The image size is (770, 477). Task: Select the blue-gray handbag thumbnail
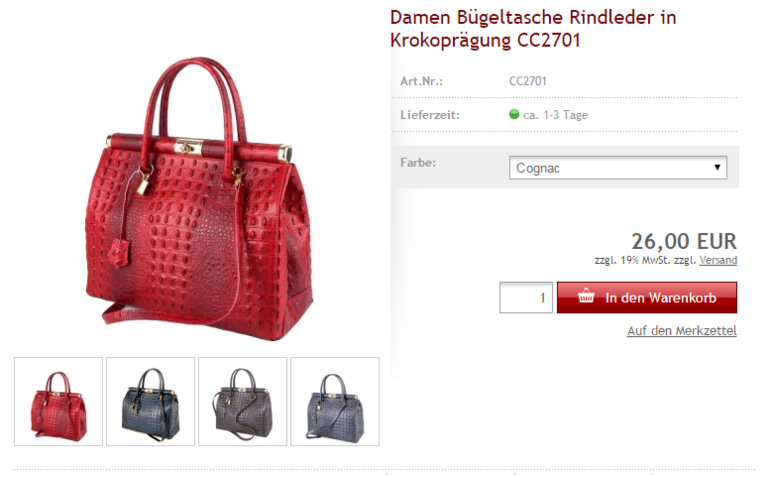tap(335, 401)
